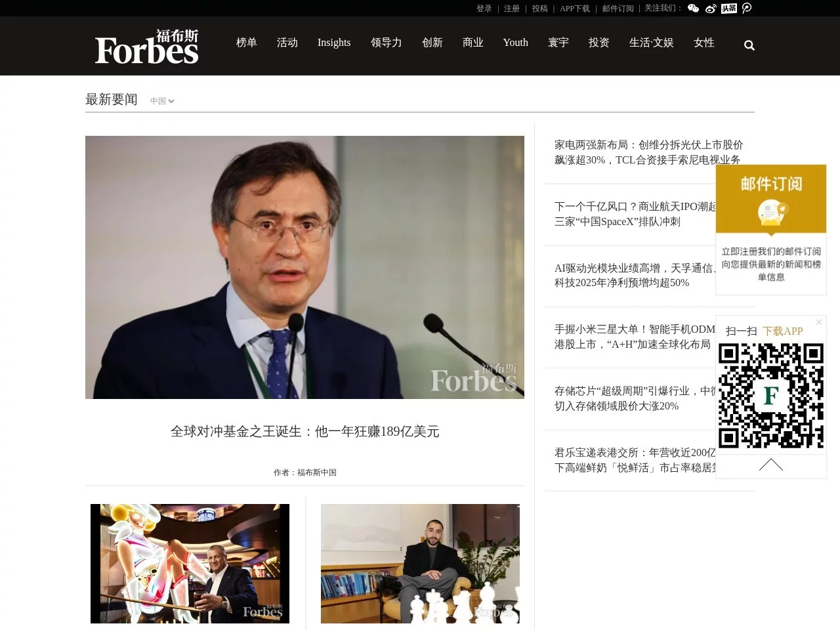This screenshot has height=630, width=840.
Task: Open the APP下载 link in top bar
Action: [x=574, y=9]
